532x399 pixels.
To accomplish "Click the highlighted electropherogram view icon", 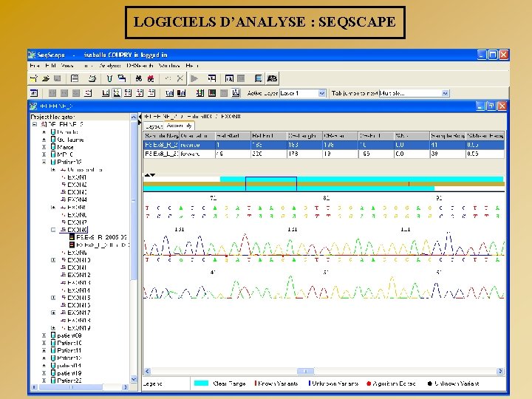I will (x=117, y=93).
